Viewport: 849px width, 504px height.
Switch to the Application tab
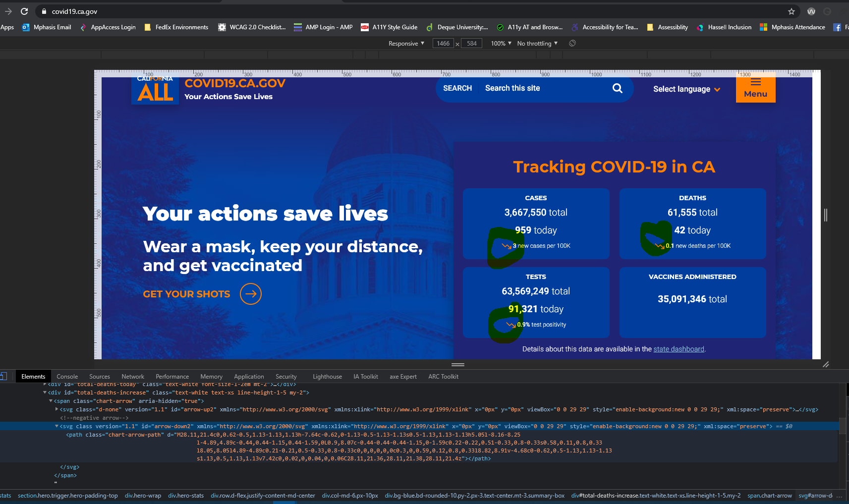(249, 377)
